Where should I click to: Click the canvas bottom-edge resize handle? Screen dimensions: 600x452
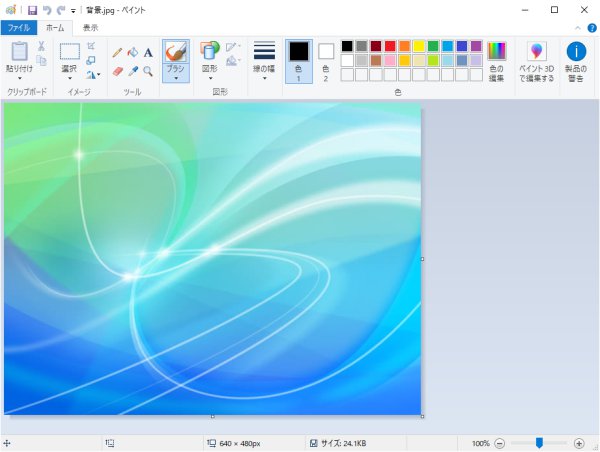click(213, 416)
